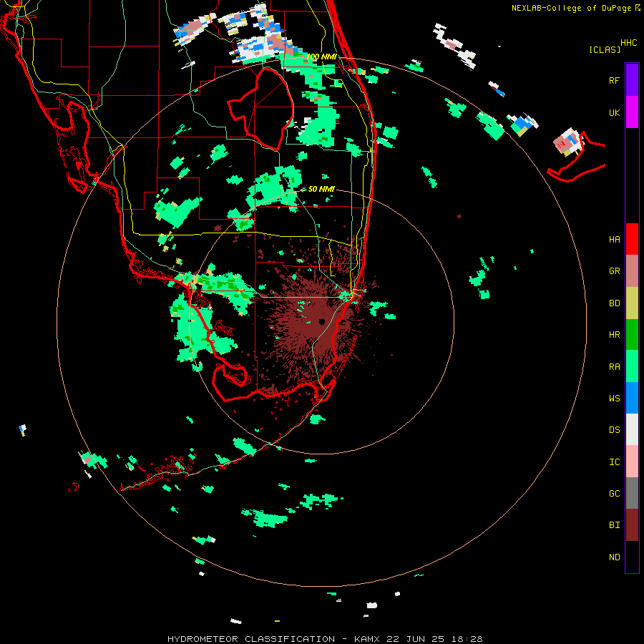Click the GR legend label
Image resolution: width=644 pixels, height=644 pixels.
(614, 271)
